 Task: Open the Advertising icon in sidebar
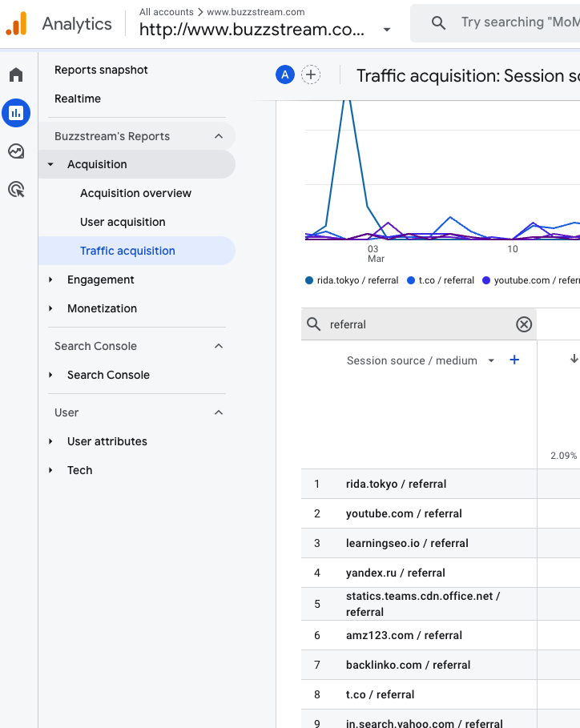point(16,190)
